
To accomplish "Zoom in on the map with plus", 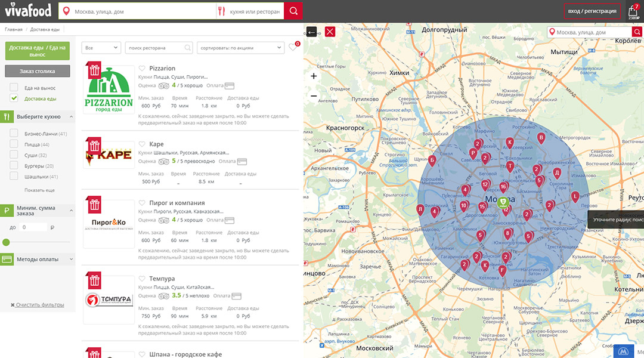I will click(314, 76).
